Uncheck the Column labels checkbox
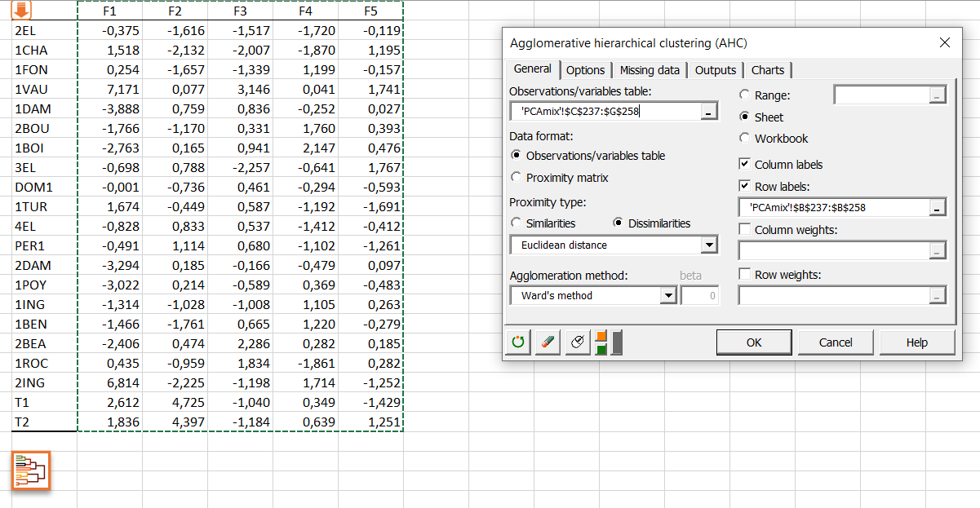Screen dimensions: 980x508 744,165
